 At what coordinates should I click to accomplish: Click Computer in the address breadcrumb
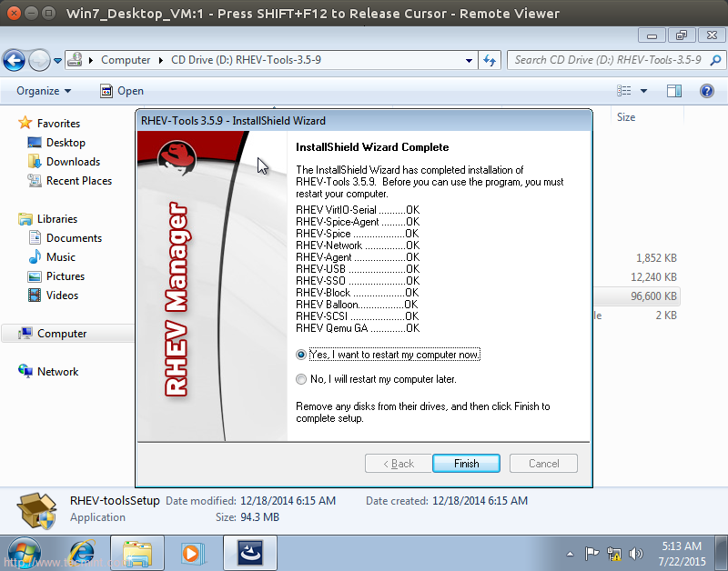(x=126, y=60)
